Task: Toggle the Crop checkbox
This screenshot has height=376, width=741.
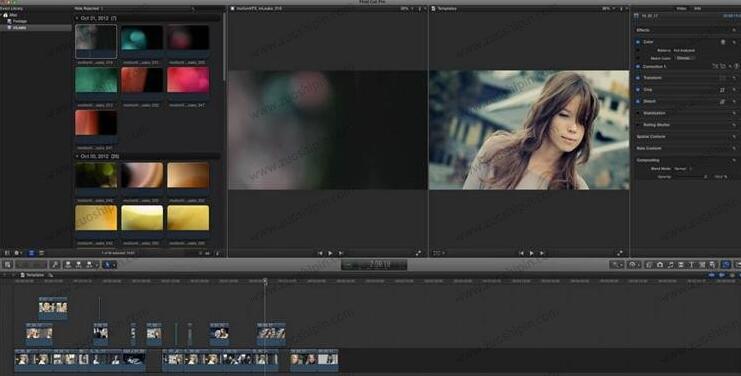Action: click(638, 89)
